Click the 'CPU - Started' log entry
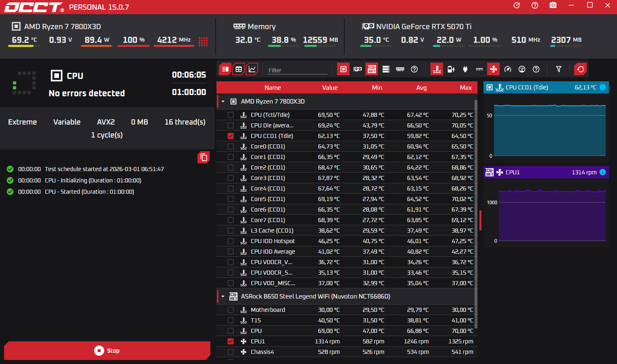 pyautogui.click(x=89, y=192)
